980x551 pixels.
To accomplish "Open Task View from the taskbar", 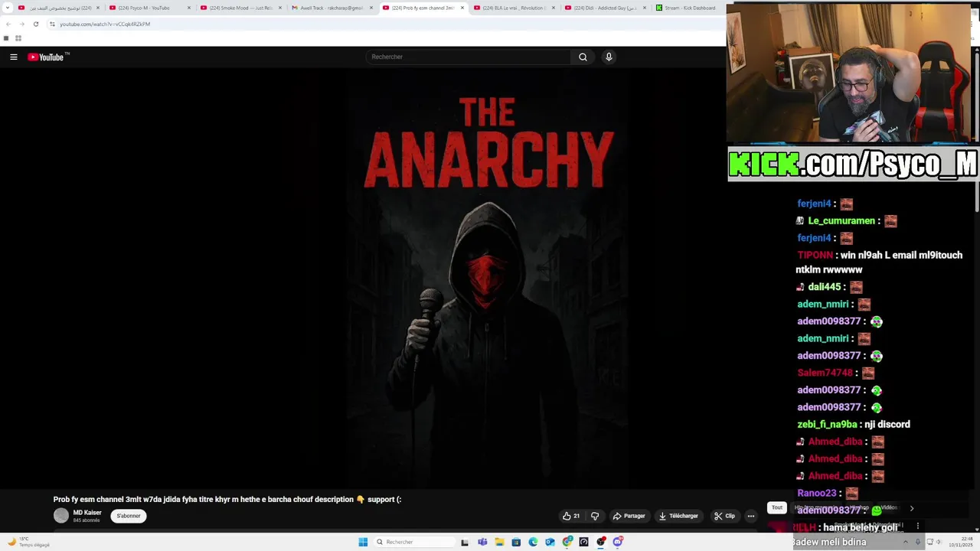I will (x=465, y=542).
